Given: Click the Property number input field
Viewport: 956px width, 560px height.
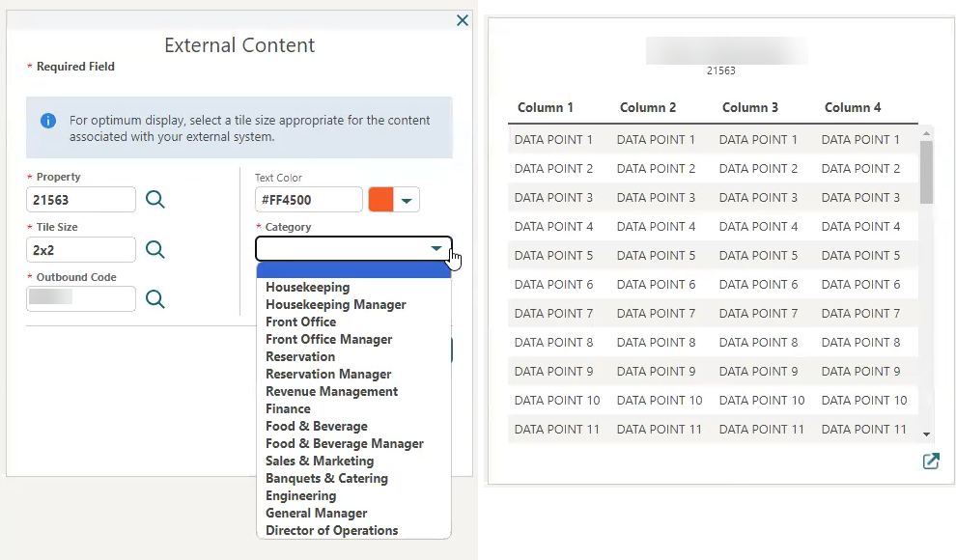Looking at the screenshot, I should click(x=81, y=199).
